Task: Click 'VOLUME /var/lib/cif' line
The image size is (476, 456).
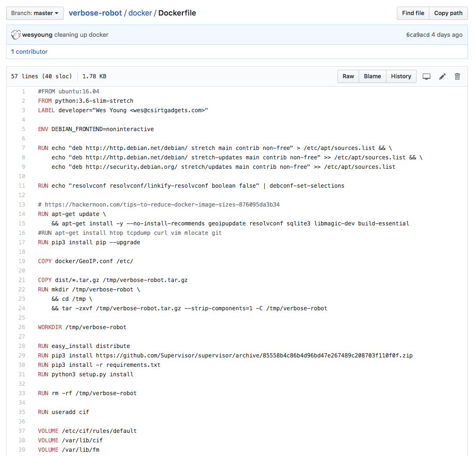Action: tap(70, 440)
